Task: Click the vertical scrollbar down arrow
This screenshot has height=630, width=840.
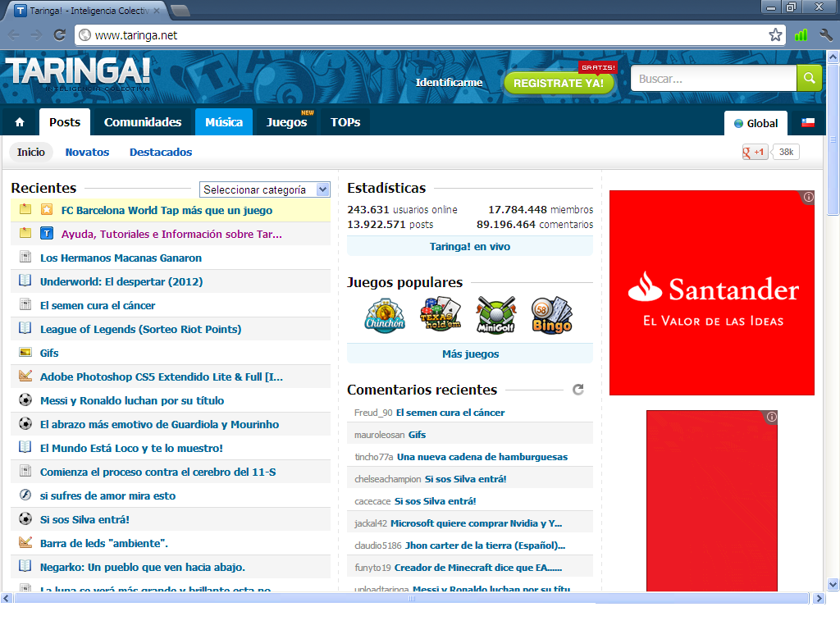Action: pyautogui.click(x=833, y=584)
